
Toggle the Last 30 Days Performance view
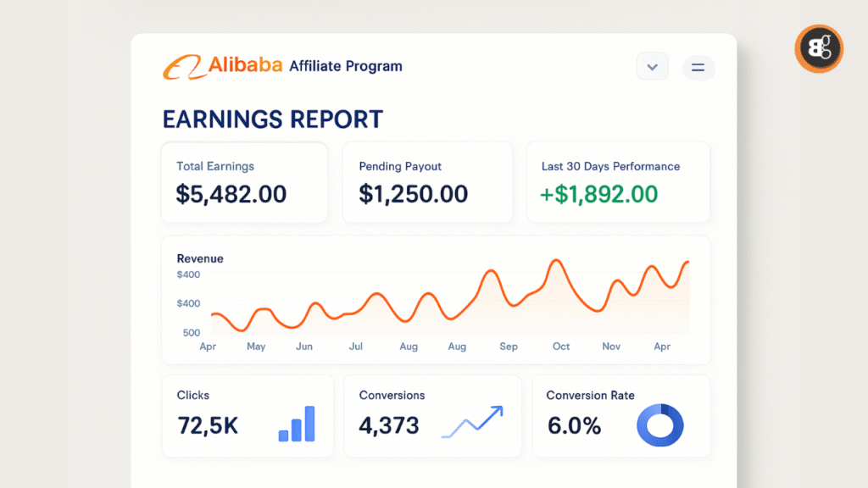pos(617,182)
